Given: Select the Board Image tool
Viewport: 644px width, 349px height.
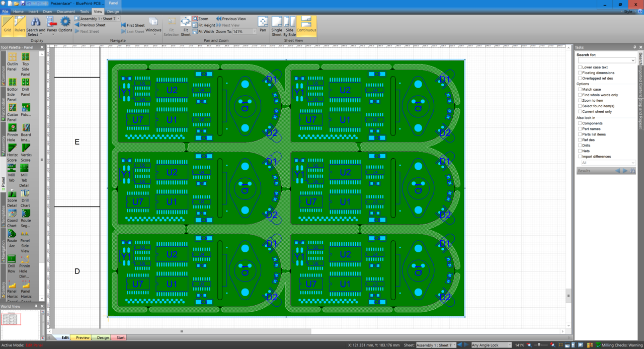Looking at the screenshot, I should (25, 133).
